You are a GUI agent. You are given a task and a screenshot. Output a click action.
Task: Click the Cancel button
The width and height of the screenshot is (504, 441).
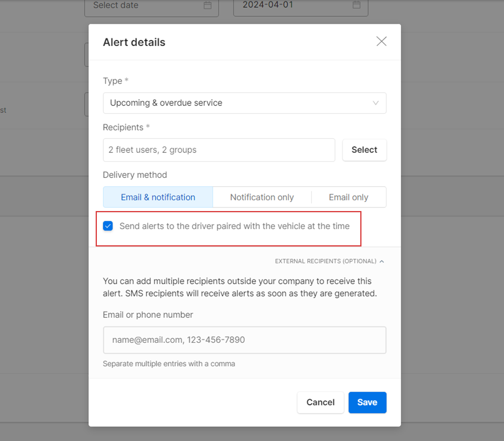pyautogui.click(x=321, y=402)
